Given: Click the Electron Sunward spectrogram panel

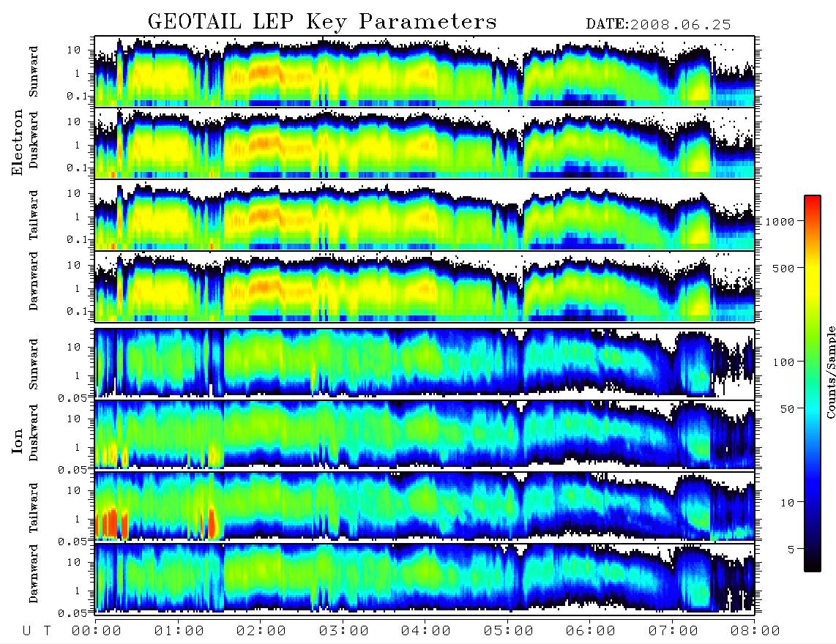Looking at the screenshot, I should click(425, 71).
